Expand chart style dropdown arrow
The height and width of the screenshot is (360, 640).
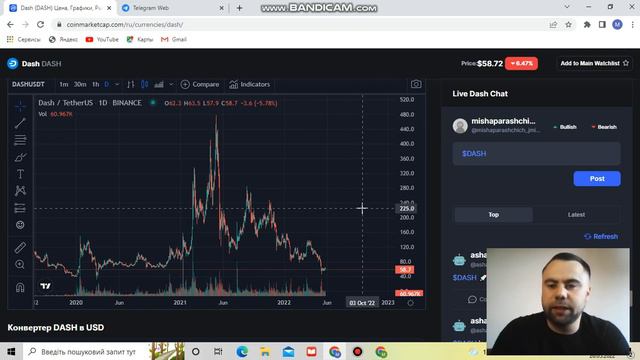click(171, 84)
